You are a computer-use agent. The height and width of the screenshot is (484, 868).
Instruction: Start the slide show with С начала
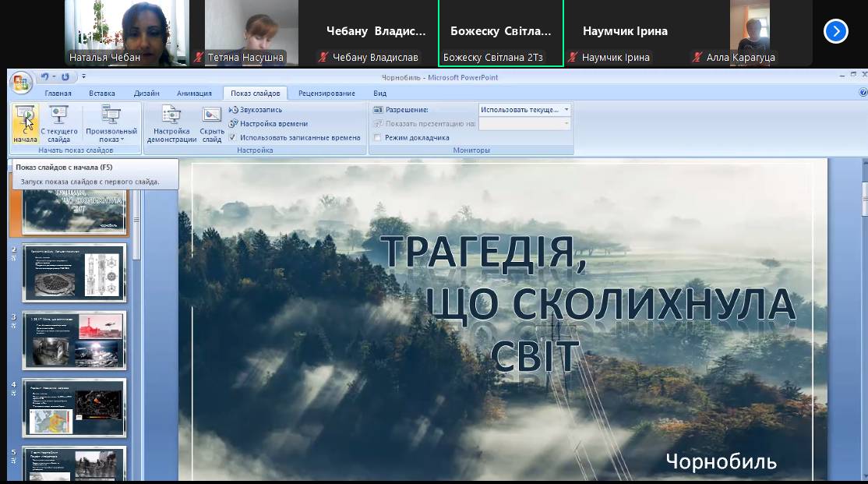pos(26,124)
